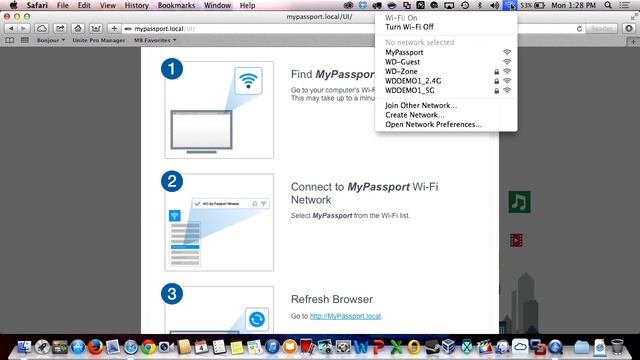This screenshot has width=640, height=360.
Task: Launch Google Chrome from the Dock
Action: [149, 347]
